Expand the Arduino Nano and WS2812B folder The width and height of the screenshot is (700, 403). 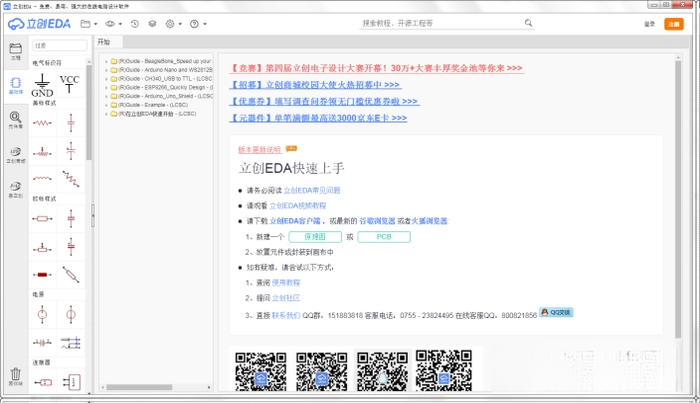pyautogui.click(x=106, y=70)
